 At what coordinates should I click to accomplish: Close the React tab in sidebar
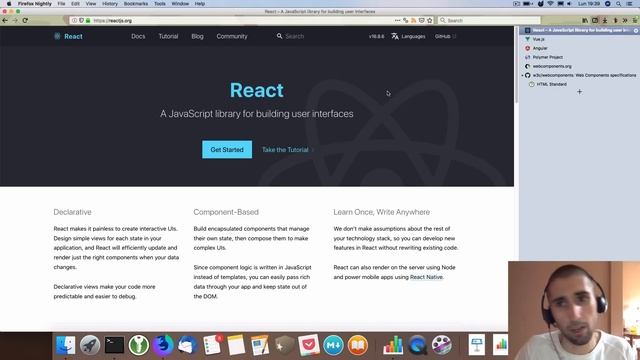click(x=636, y=31)
